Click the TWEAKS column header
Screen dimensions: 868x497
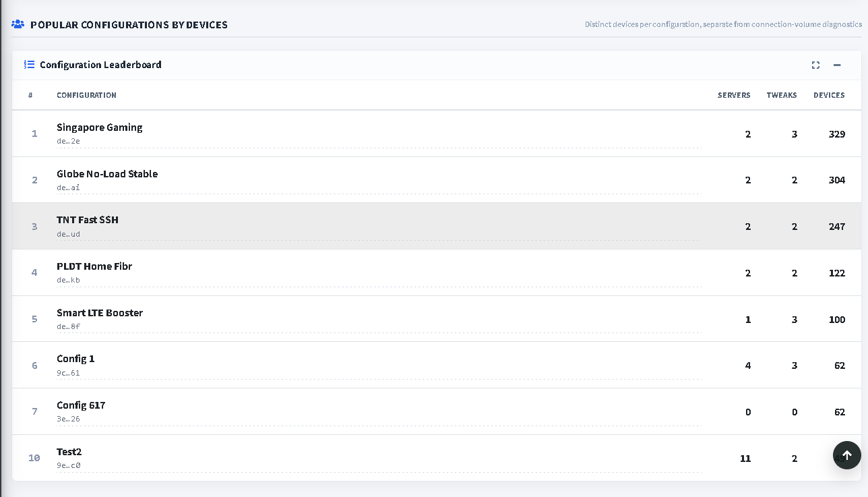782,95
